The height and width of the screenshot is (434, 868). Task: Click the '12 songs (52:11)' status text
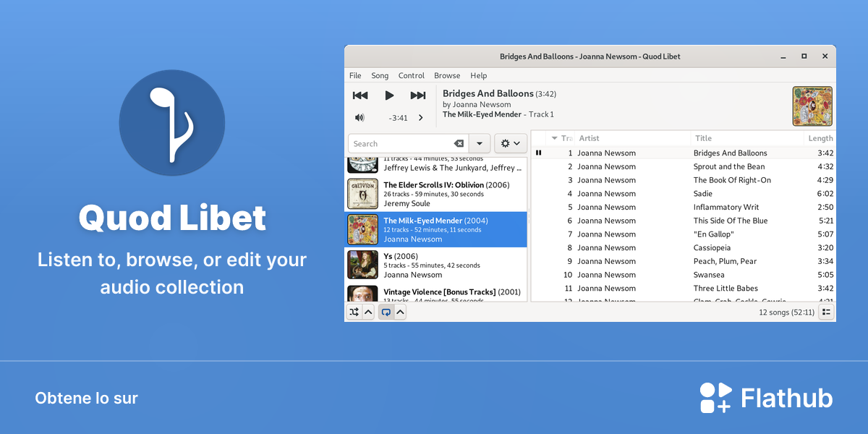(x=786, y=312)
